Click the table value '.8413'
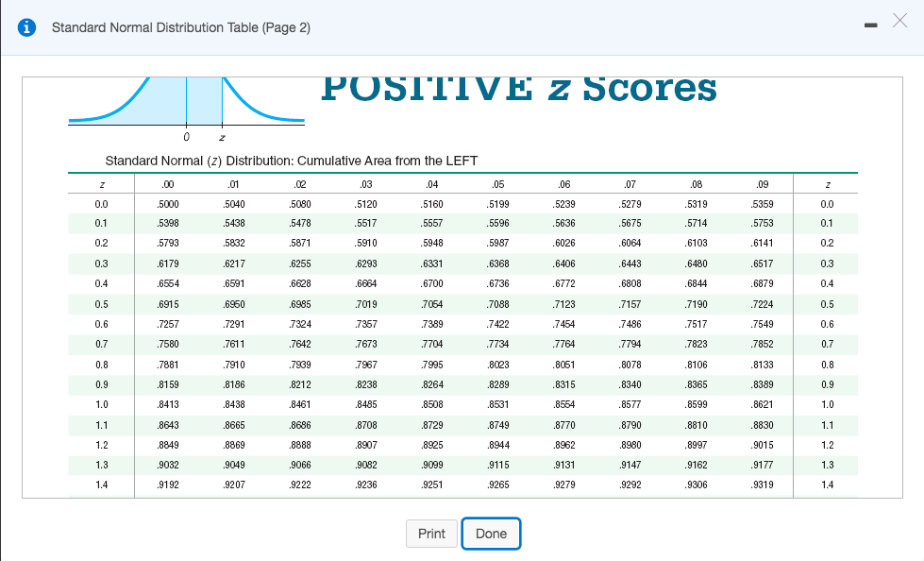The width and height of the screenshot is (924, 561). click(168, 404)
